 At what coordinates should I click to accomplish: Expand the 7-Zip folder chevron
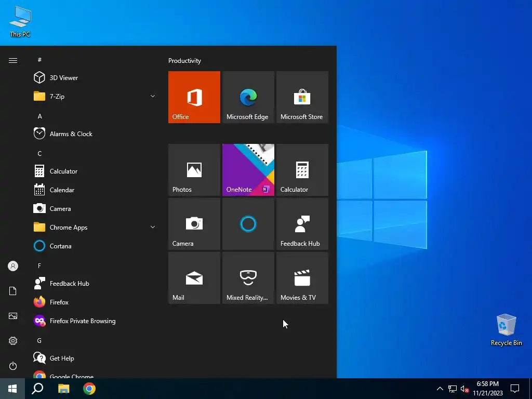[x=153, y=96]
